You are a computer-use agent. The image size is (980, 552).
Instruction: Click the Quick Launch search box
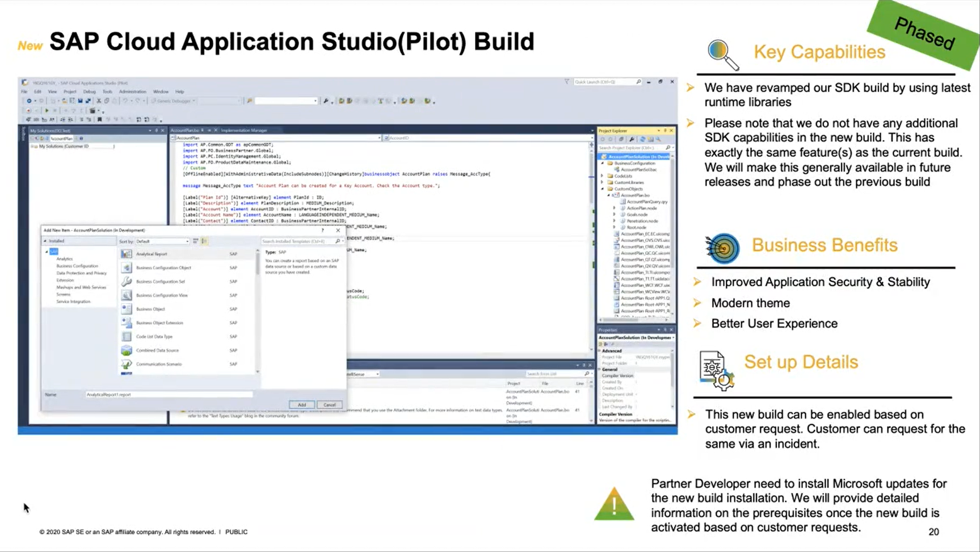coord(607,82)
